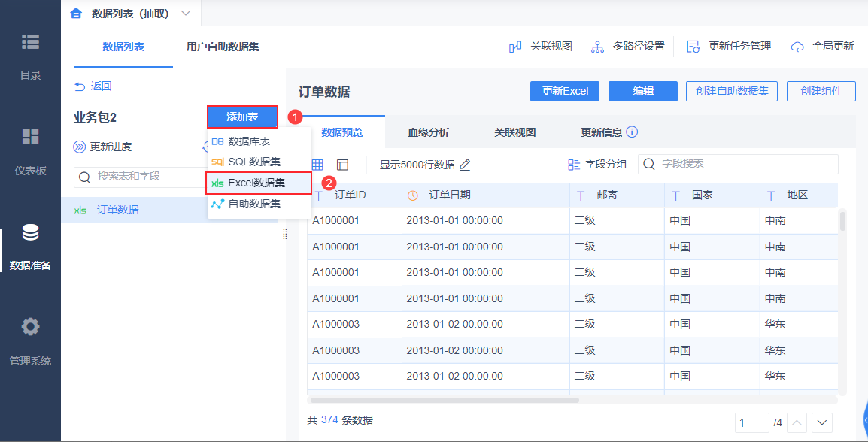This screenshot has height=442, width=868.
Task: Click the 创建自助数据集 button
Action: pyautogui.click(x=732, y=91)
